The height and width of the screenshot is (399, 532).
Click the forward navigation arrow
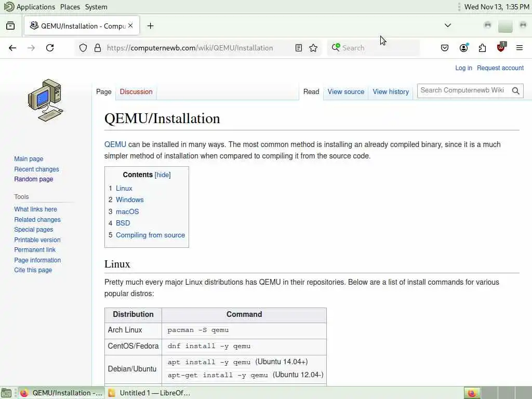pos(31,48)
